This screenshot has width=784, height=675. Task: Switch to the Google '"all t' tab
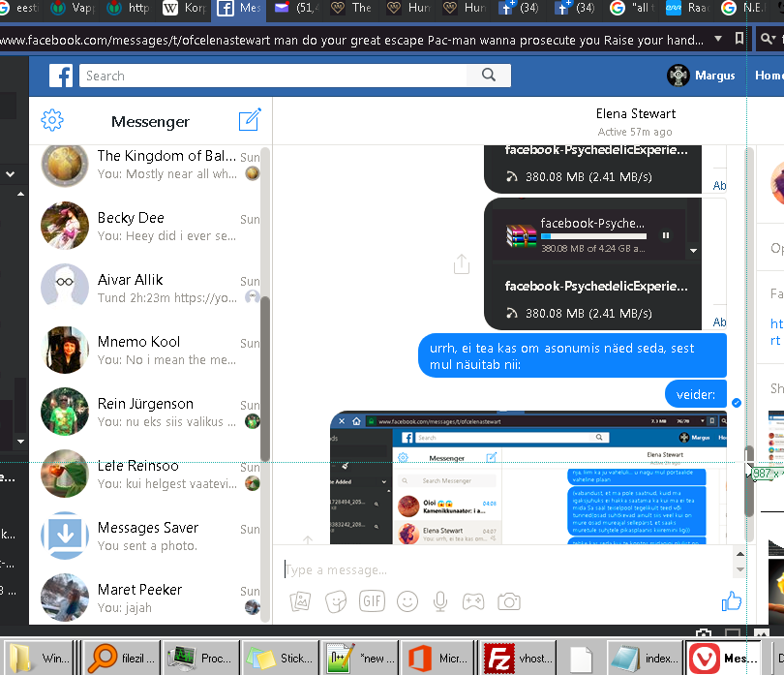coord(632,8)
